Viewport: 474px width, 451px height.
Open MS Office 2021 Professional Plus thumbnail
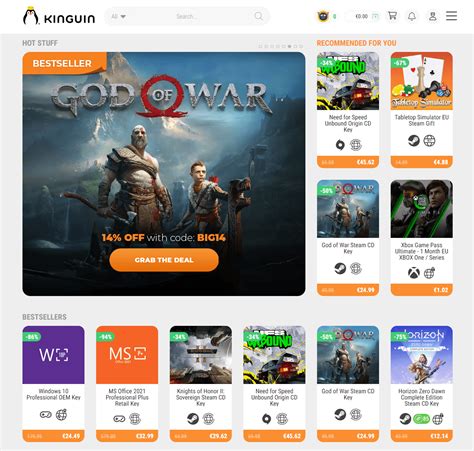coord(127,355)
